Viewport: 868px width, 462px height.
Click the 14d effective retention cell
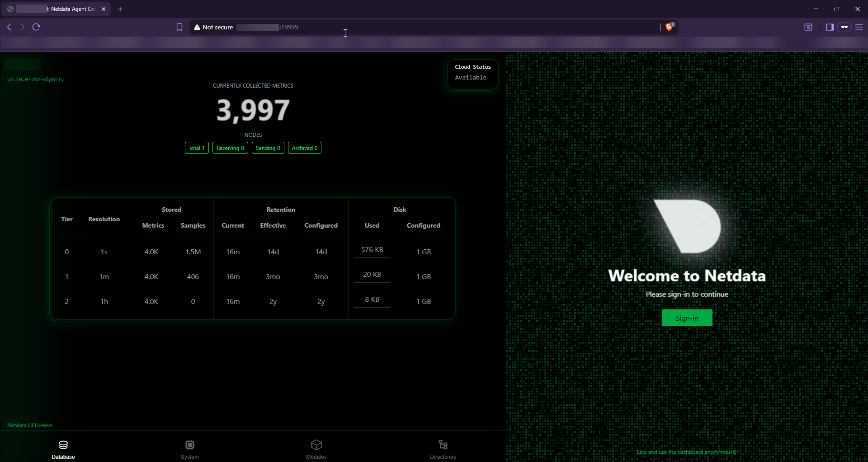pyautogui.click(x=273, y=252)
